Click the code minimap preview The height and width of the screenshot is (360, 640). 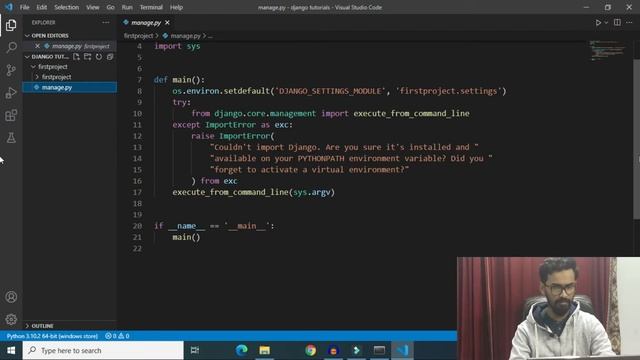coord(607,50)
